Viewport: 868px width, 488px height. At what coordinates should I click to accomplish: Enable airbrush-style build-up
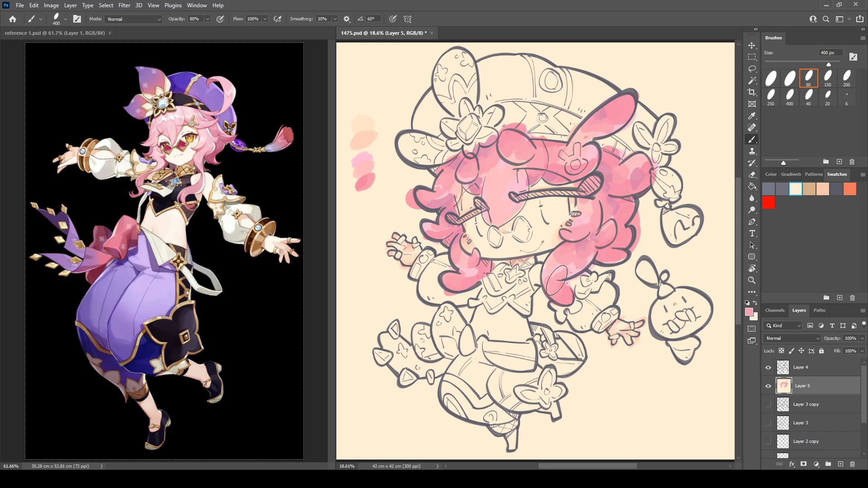point(278,19)
